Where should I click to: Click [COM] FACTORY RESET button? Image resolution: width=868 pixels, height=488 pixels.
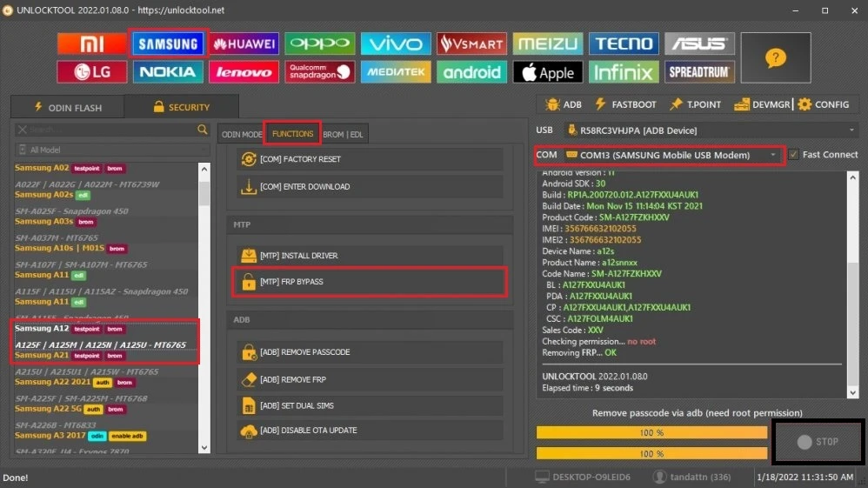pyautogui.click(x=370, y=159)
